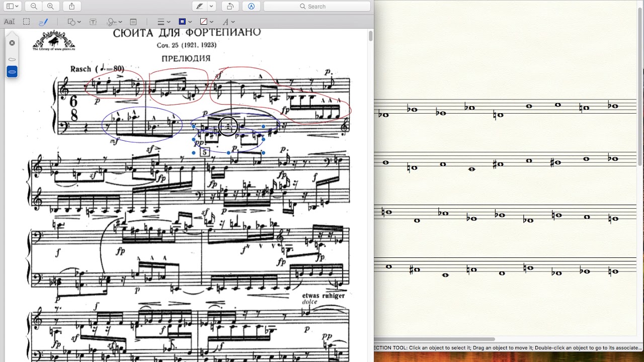Expand the highlight color chevron
The height and width of the screenshot is (362, 644).
(x=212, y=7)
